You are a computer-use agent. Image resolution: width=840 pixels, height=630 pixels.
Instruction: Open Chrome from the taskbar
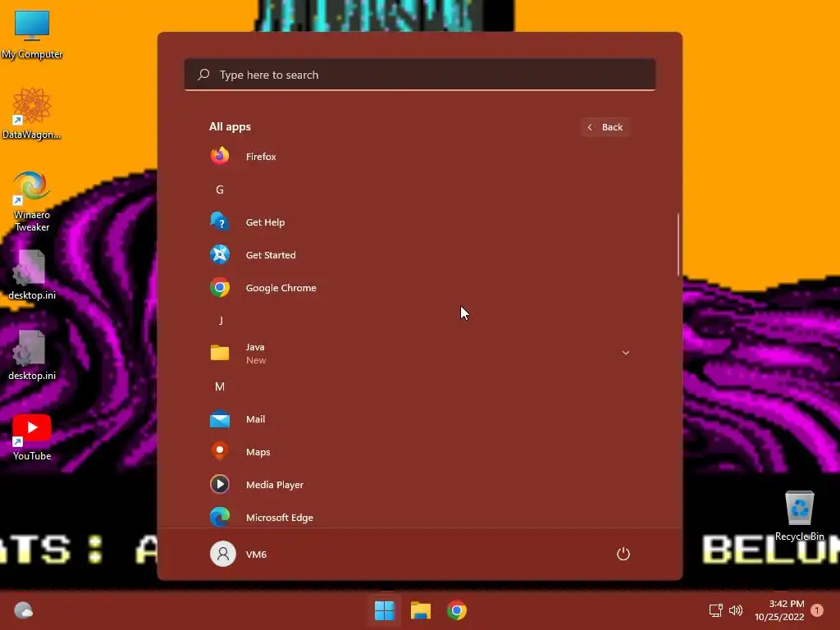[x=457, y=610]
